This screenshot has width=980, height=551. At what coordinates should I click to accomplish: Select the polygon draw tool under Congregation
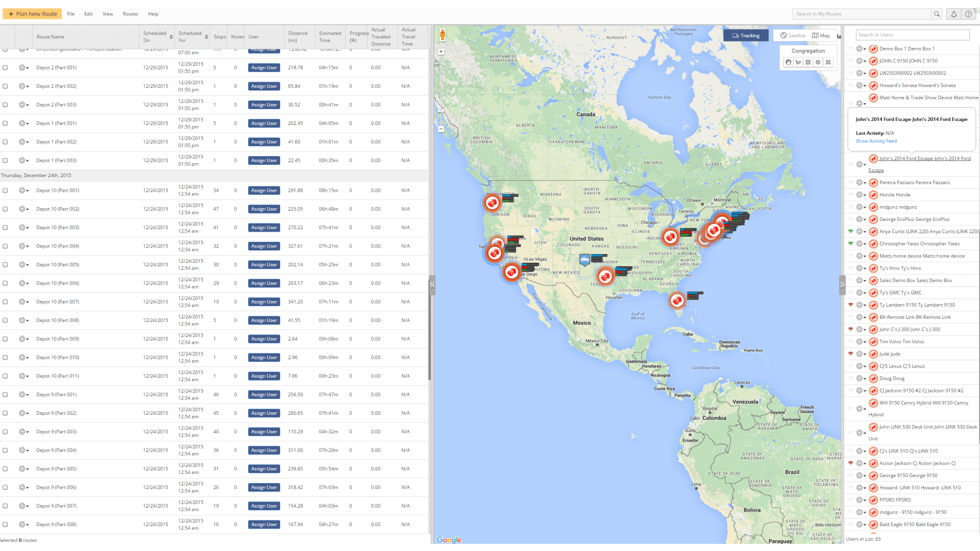798,62
